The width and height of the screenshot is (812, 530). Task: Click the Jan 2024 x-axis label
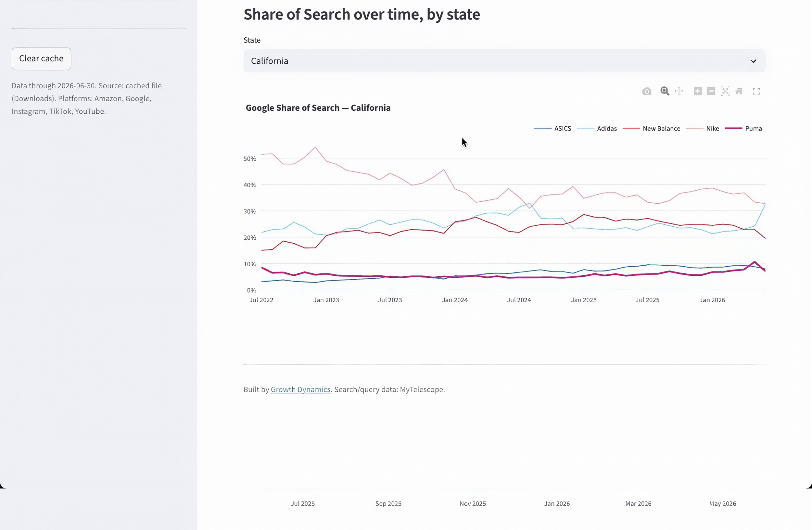(x=455, y=300)
